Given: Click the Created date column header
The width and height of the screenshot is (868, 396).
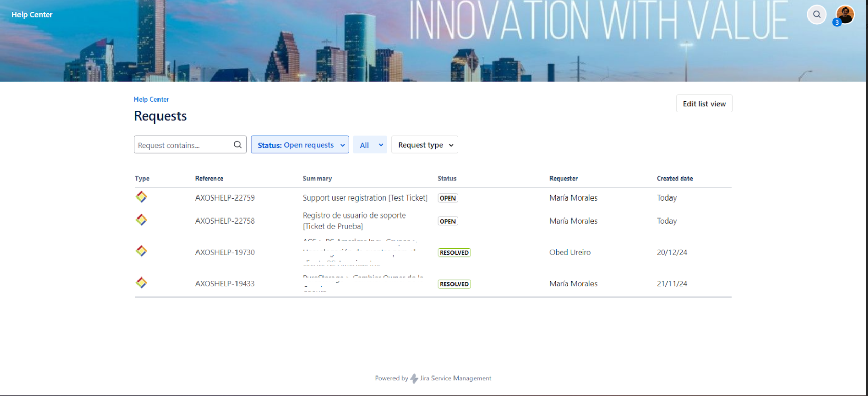Looking at the screenshot, I should click(x=675, y=179).
